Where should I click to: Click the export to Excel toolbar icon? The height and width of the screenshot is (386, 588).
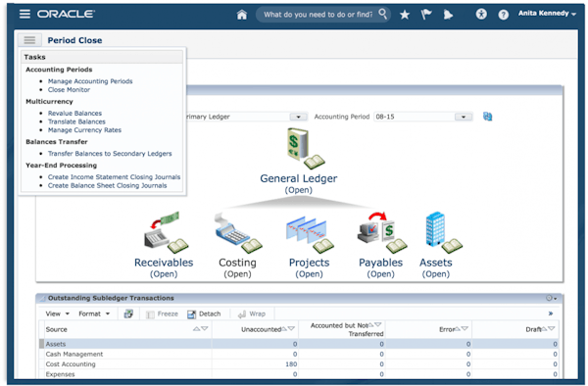(128, 314)
